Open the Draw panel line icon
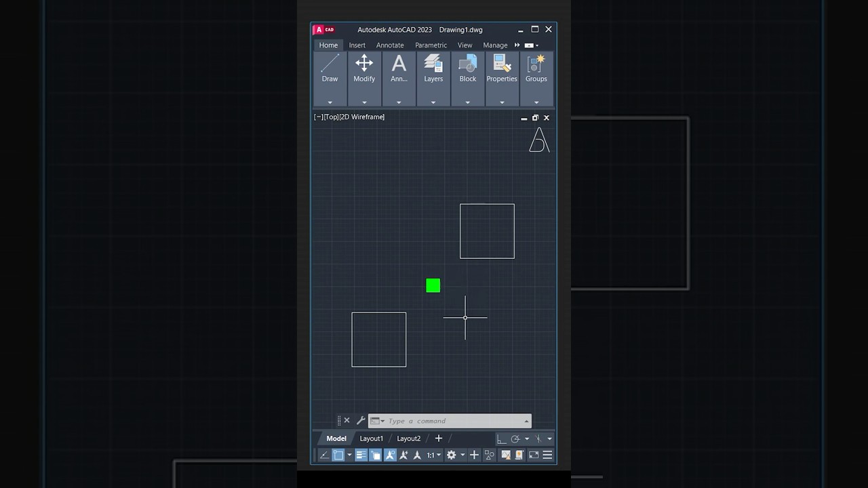The height and width of the screenshot is (488, 868). coord(330,64)
